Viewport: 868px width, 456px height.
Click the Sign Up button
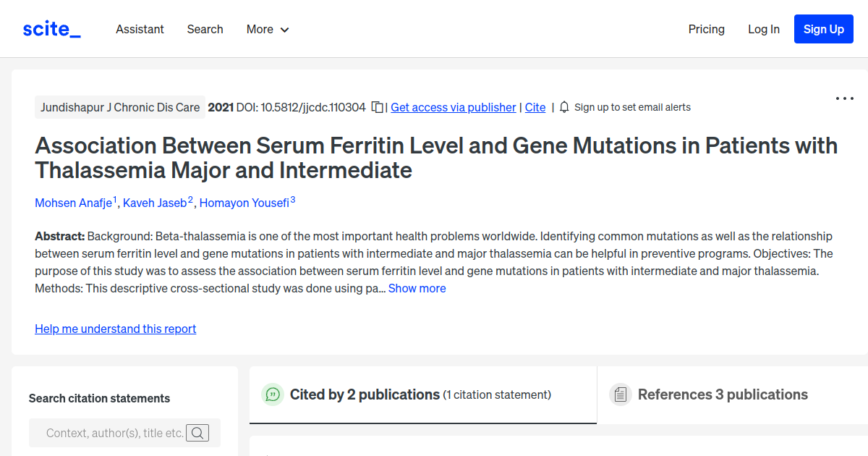click(x=823, y=29)
